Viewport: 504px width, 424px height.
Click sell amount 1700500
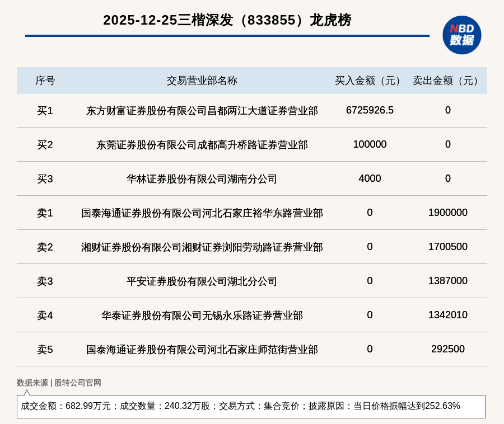(x=447, y=247)
